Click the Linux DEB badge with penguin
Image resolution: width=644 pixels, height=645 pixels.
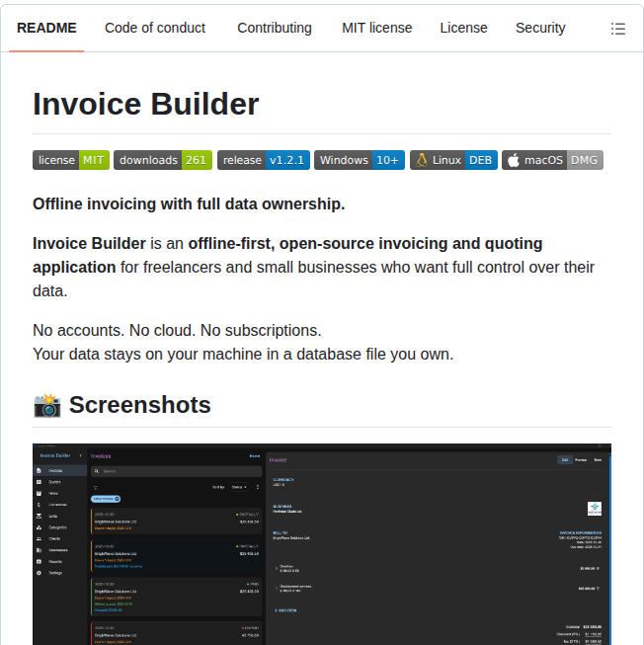(453, 160)
